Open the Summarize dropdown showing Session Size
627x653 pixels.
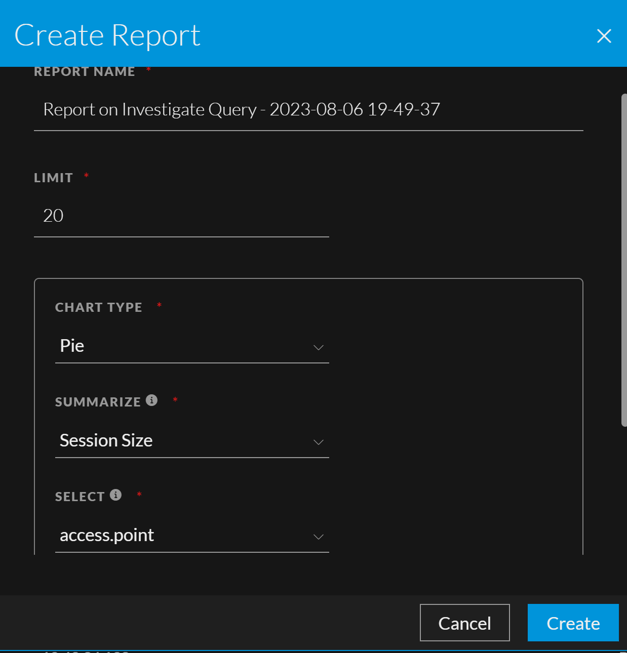[x=192, y=441]
